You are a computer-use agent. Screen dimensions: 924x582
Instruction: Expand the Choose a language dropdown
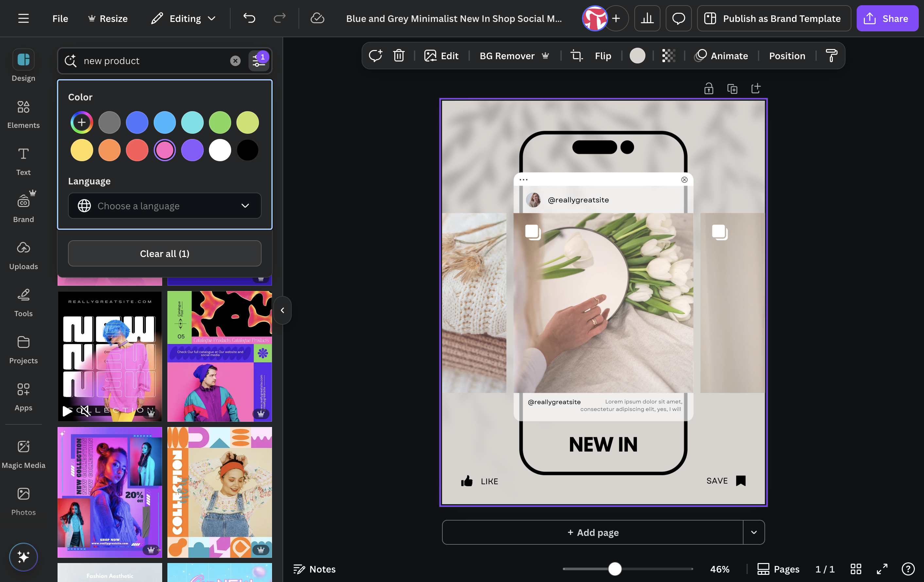pyautogui.click(x=164, y=206)
